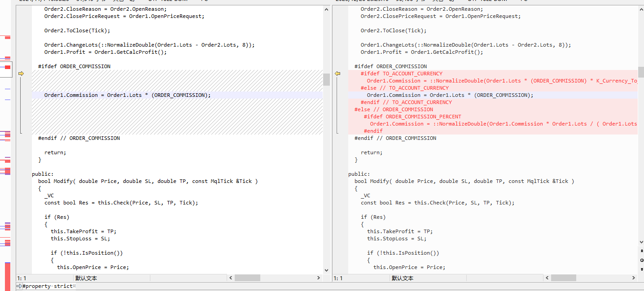Click the copy-to-left arrow in right gutter
644x291 pixels.
click(x=337, y=74)
